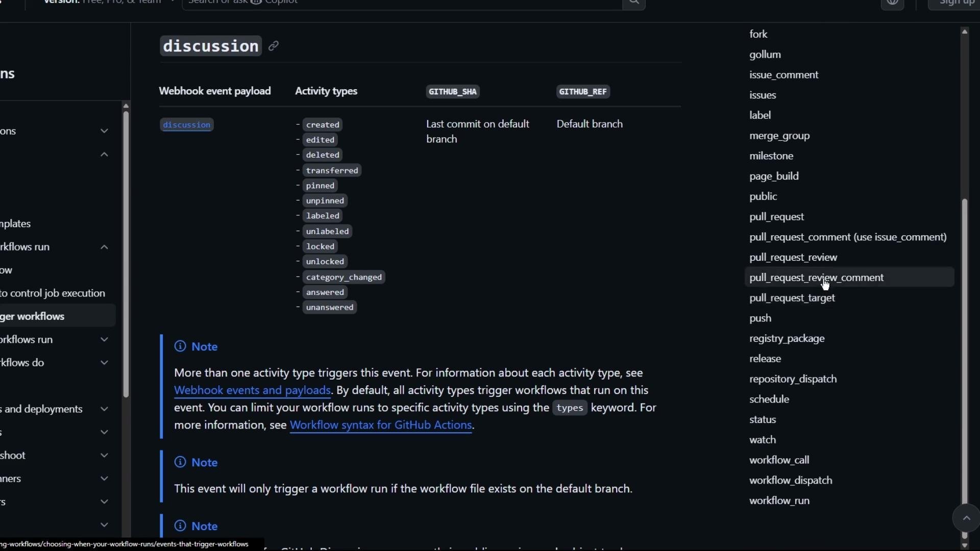Jump to the registry_package section
Viewport: 980px width, 551px height.
click(x=787, y=339)
